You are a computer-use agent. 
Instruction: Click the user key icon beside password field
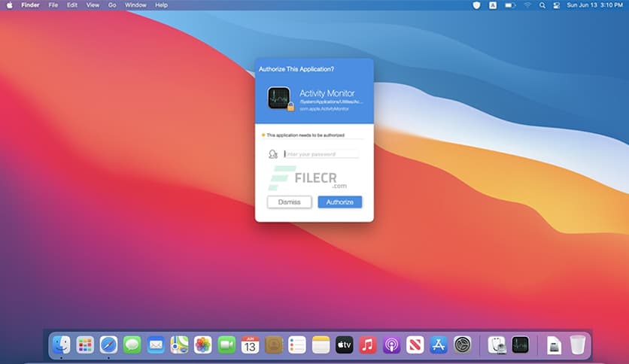[x=273, y=154]
